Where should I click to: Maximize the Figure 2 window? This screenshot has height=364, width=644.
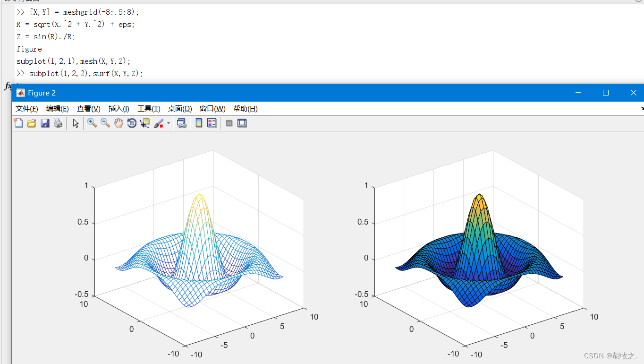pyautogui.click(x=606, y=93)
